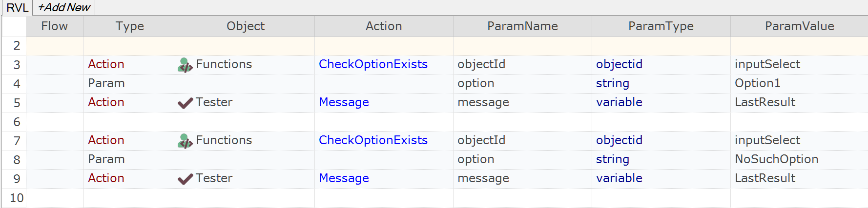Viewport: 868px width, 208px height.
Task: Open the objectid ParamType cell in row 3
Action: [619, 64]
